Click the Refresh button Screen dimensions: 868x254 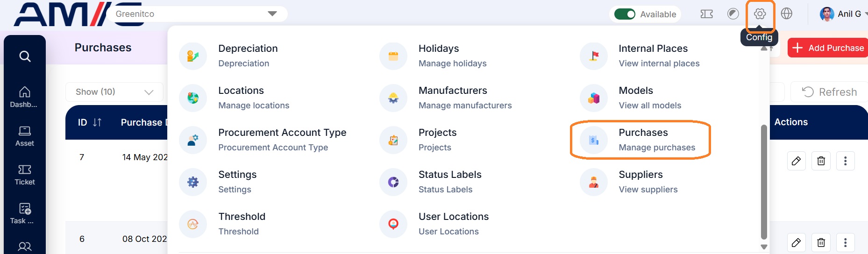coord(829,92)
